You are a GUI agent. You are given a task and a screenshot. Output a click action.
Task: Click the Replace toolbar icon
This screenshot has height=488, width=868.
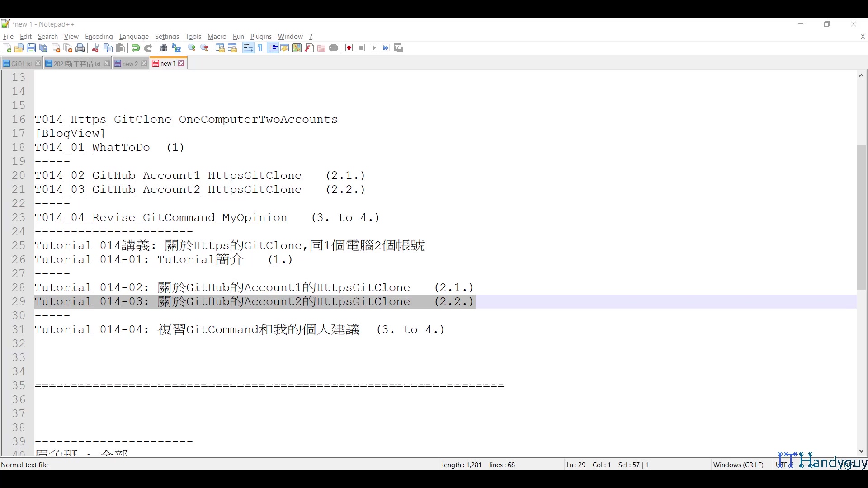[x=176, y=48]
